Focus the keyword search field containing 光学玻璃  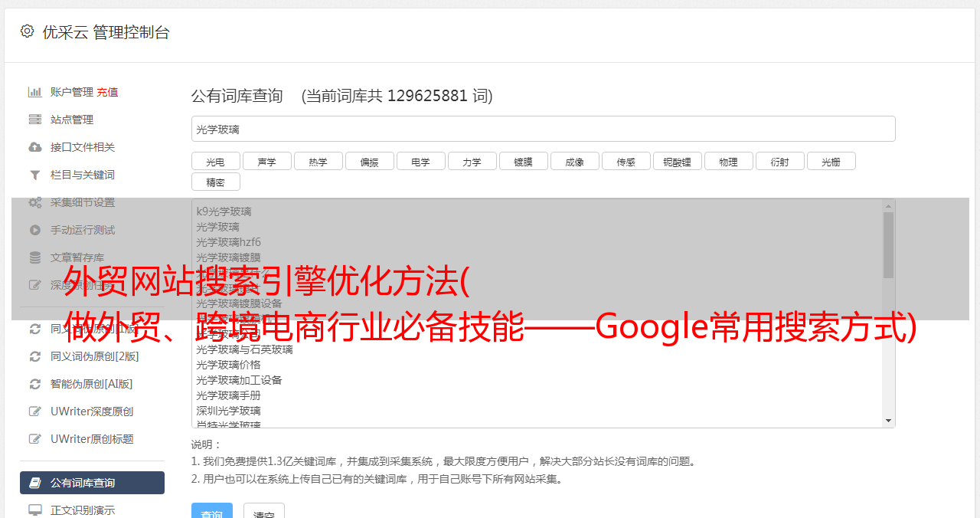(543, 129)
